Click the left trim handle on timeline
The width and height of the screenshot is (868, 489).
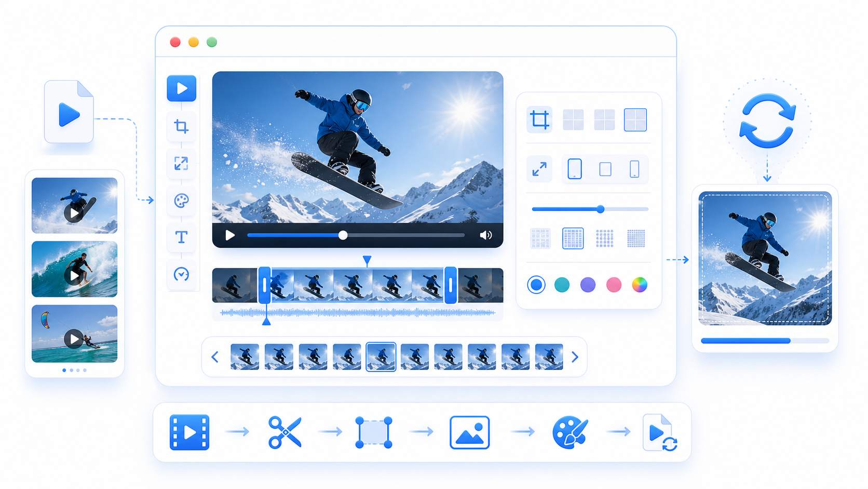[265, 285]
